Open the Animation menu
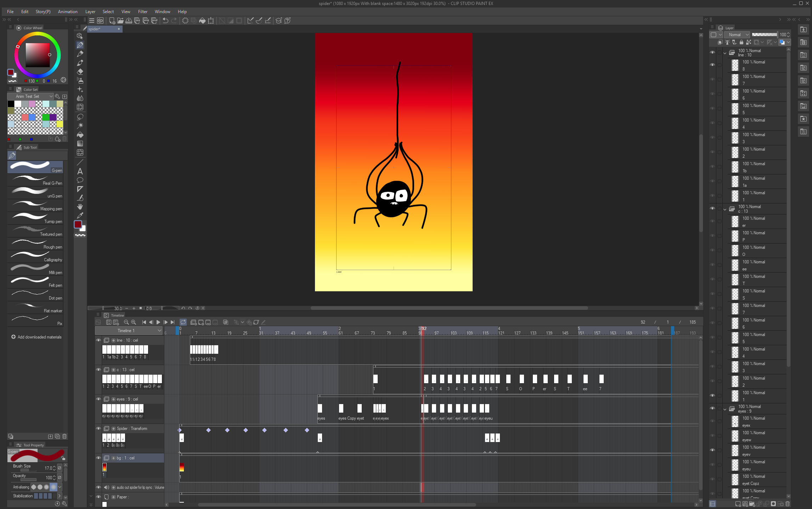 [x=67, y=11]
